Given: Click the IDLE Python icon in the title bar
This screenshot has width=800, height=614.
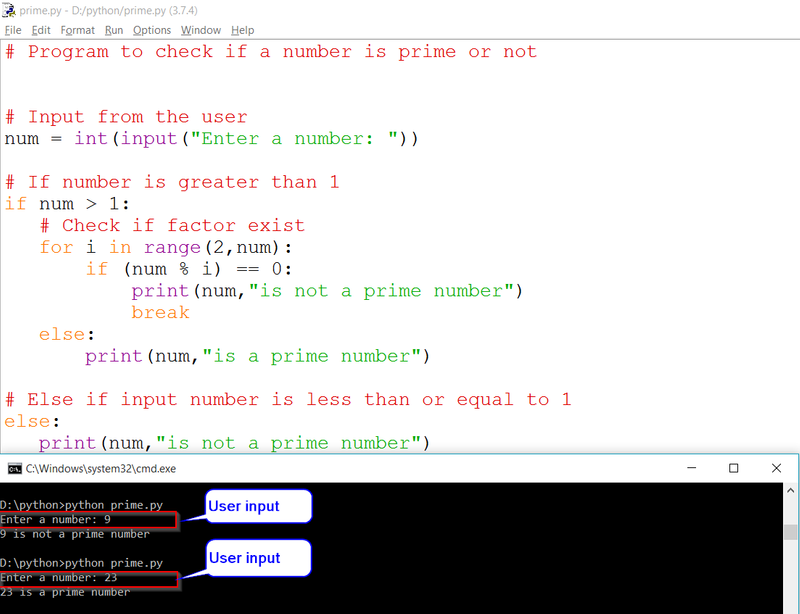Looking at the screenshot, I should click(x=10, y=12).
